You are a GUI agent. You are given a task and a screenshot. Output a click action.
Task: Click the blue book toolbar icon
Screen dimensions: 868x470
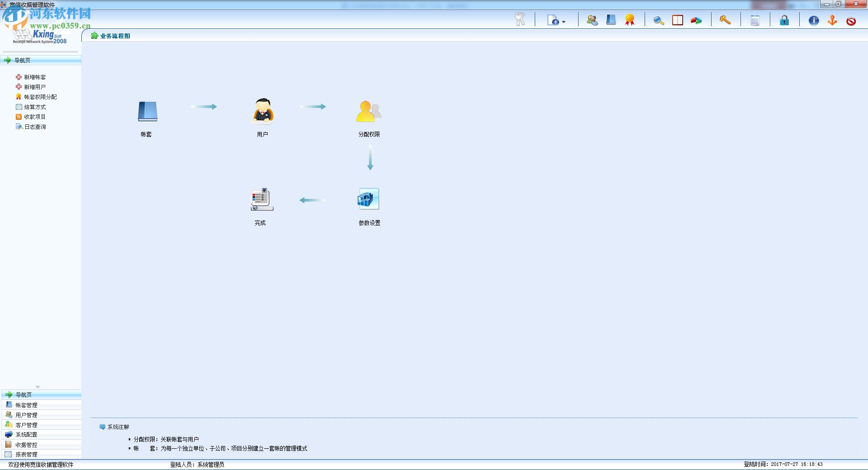click(x=611, y=20)
